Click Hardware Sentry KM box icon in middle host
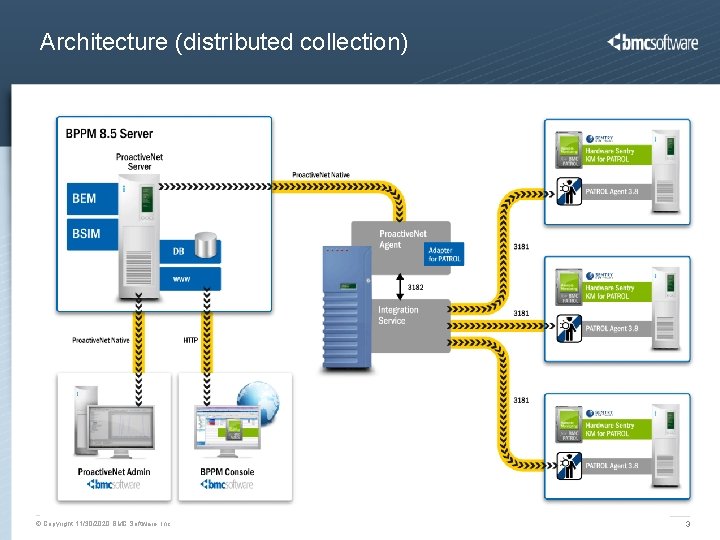The width and height of the screenshot is (720, 540). pos(568,287)
